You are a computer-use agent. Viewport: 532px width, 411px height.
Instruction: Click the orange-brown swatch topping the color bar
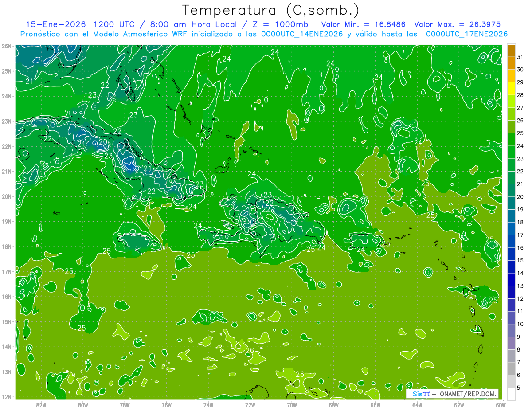click(x=512, y=51)
